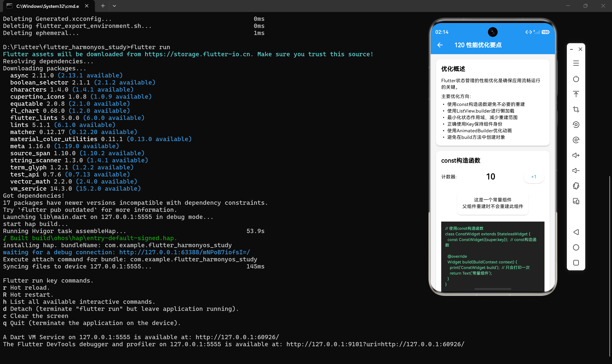Click the circle Home navigation icon

click(x=576, y=247)
